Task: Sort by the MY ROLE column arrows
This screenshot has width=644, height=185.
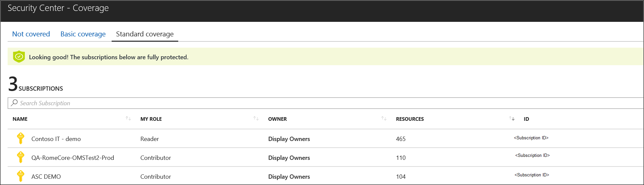Action: pos(256,118)
